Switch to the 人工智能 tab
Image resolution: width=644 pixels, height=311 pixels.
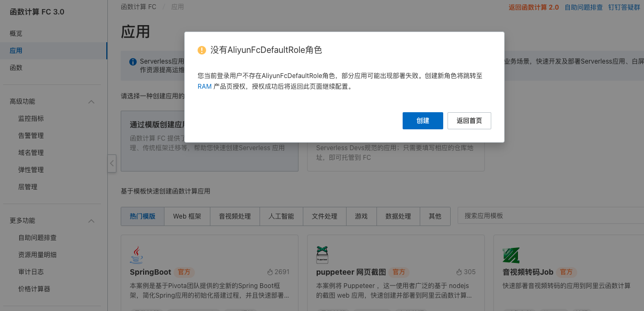click(281, 216)
